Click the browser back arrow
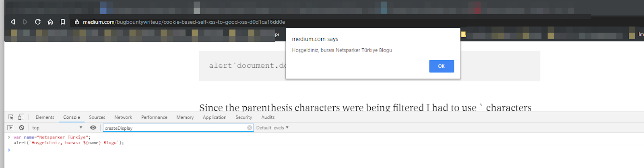 tap(13, 22)
